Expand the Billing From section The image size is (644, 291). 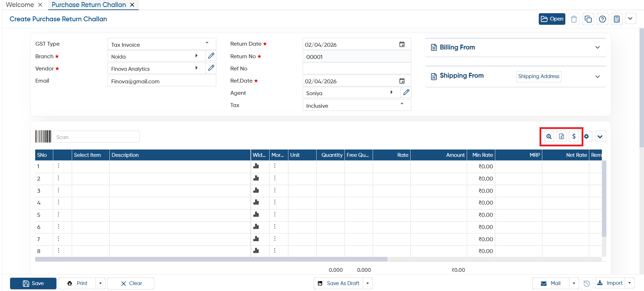597,47
